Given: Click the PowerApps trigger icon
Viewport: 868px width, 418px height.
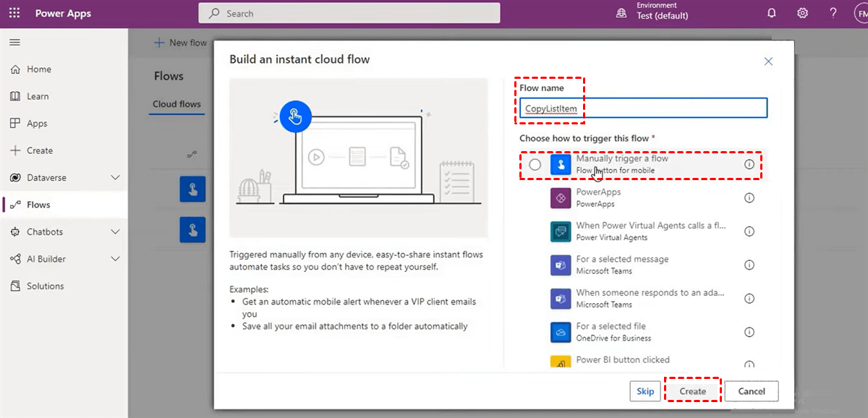Looking at the screenshot, I should click(561, 198).
